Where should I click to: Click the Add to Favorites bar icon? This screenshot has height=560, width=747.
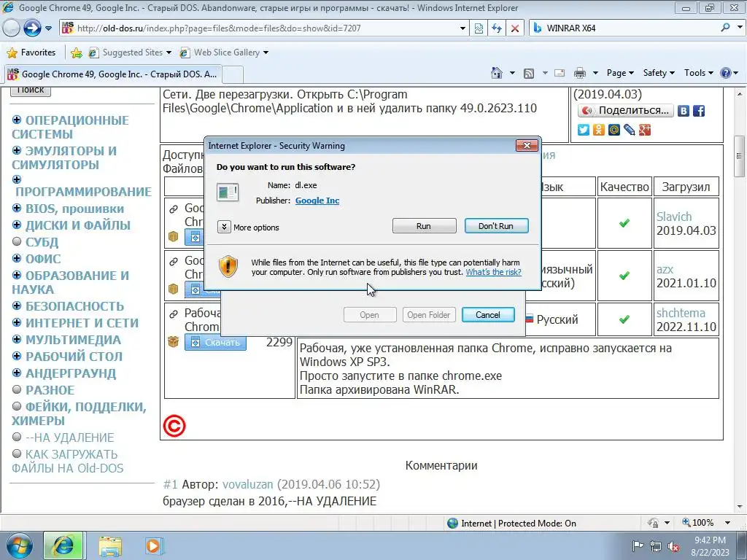(x=76, y=52)
